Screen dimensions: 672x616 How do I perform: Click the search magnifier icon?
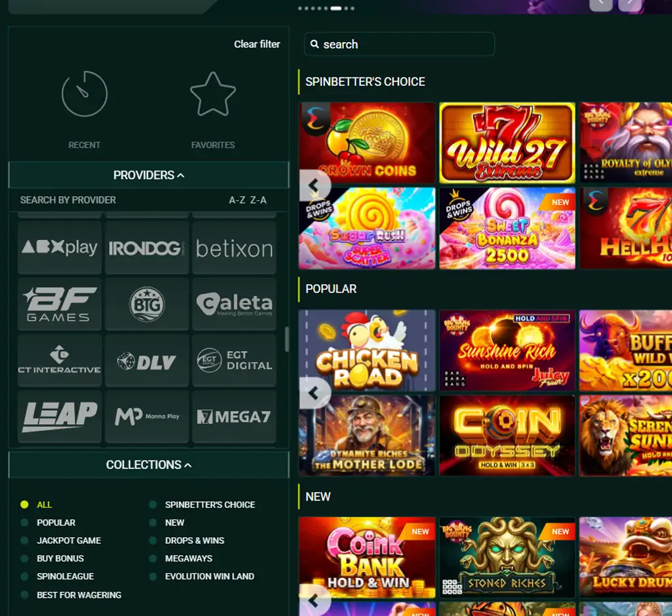pyautogui.click(x=314, y=44)
